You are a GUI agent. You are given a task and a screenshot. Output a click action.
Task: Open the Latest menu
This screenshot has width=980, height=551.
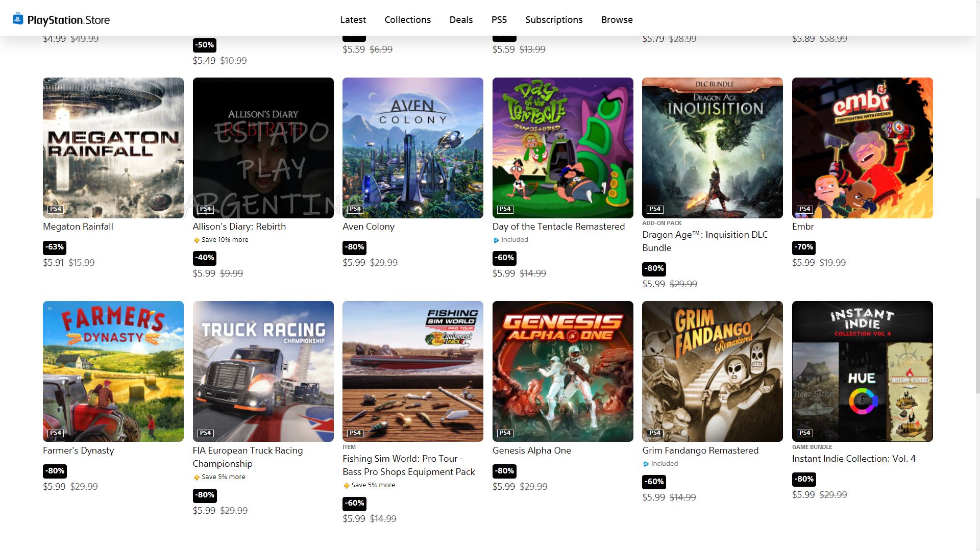[x=353, y=19]
